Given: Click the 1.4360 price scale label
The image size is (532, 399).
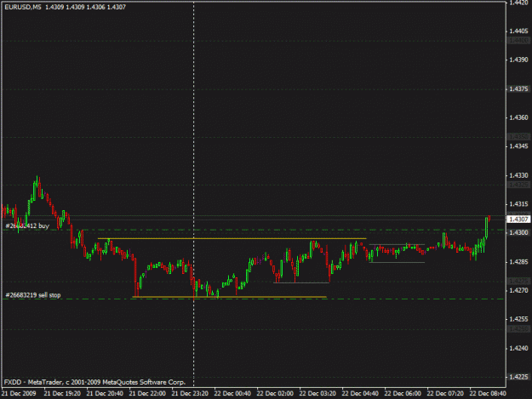Looking at the screenshot, I should coord(518,117).
